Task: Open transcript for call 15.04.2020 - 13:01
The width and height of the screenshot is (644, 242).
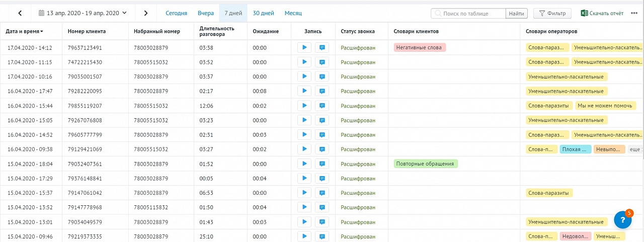Action: tap(322, 222)
